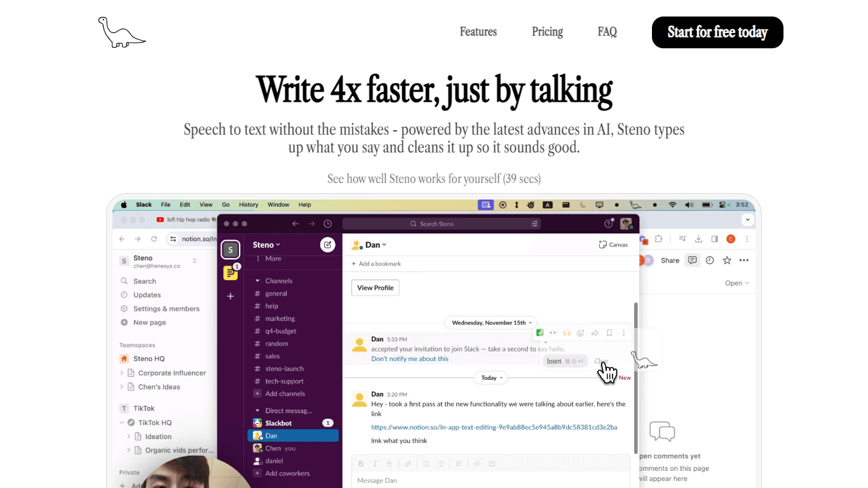Screen dimensions: 868x488
Task: Click the Start for free today button
Action: pyautogui.click(x=717, y=32)
